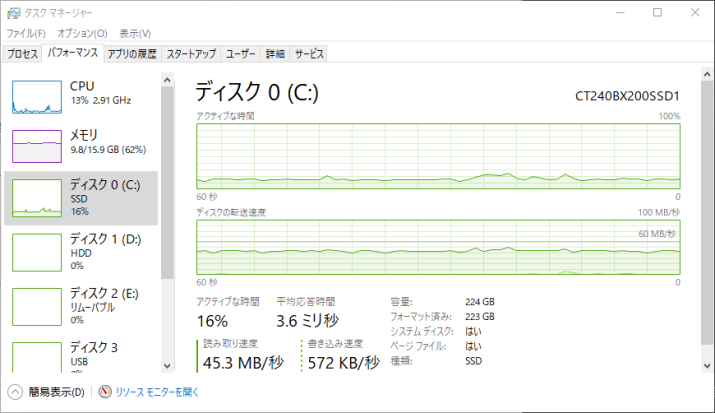Open the オプション(O) menu
Image resolution: width=715 pixels, height=413 pixels.
[82, 33]
